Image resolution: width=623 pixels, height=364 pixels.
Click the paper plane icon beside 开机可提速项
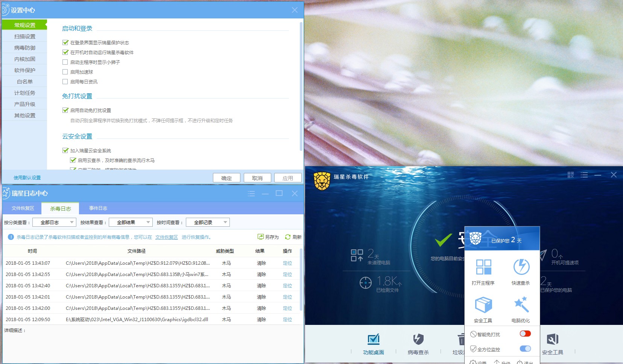pos(543,255)
